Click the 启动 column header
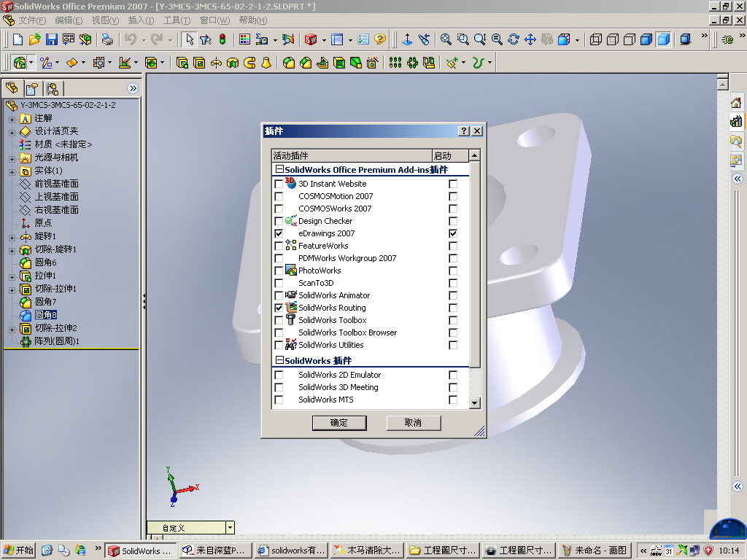747x560 pixels. 449,156
